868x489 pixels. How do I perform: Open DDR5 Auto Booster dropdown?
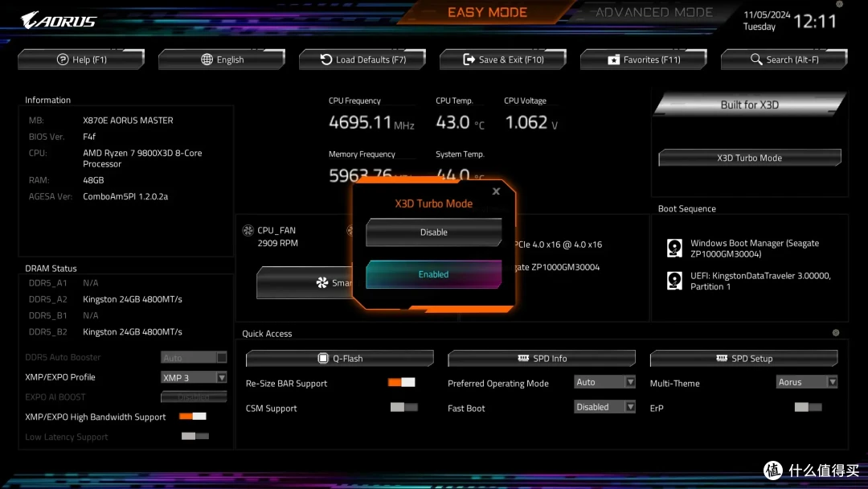tap(194, 357)
